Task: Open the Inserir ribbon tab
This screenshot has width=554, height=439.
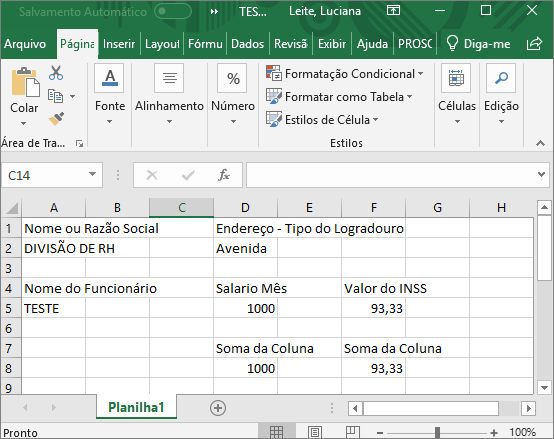Action: 119,44
